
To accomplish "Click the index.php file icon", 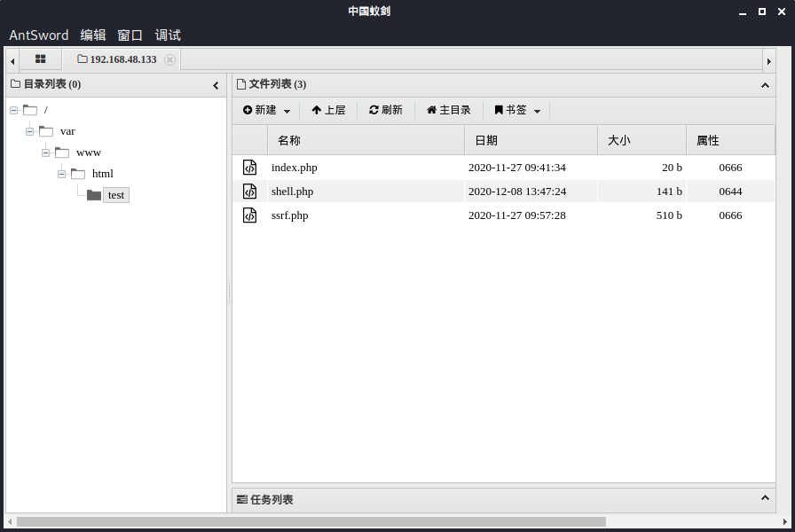I will pos(249,168).
